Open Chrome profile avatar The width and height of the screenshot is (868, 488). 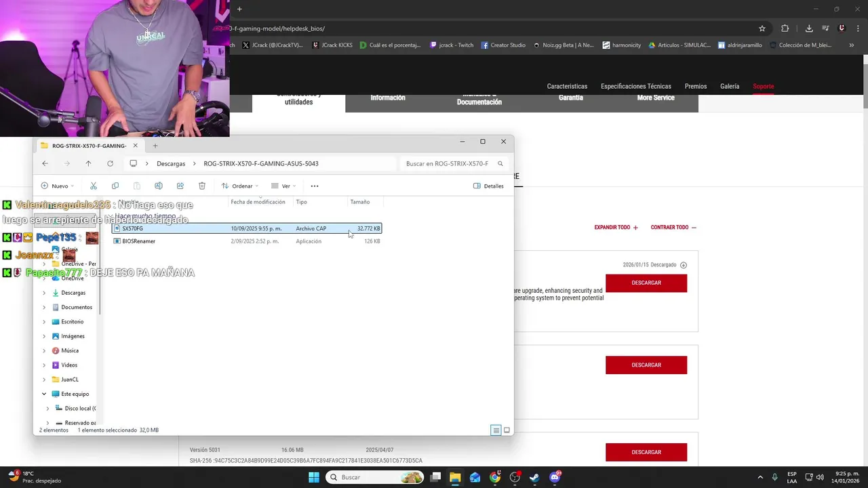tap(842, 28)
